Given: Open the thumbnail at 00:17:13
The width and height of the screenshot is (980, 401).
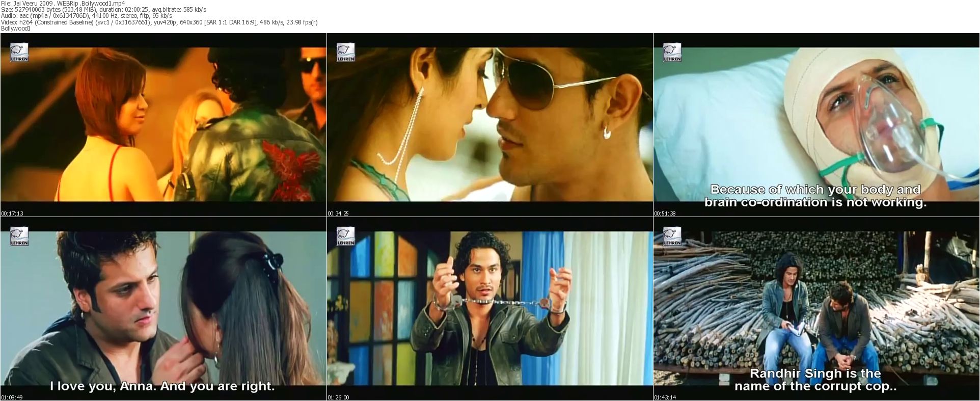Looking at the screenshot, I should [163, 125].
